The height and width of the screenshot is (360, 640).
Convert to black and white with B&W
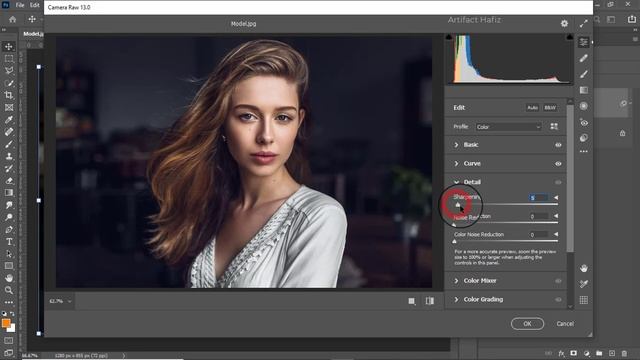550,108
